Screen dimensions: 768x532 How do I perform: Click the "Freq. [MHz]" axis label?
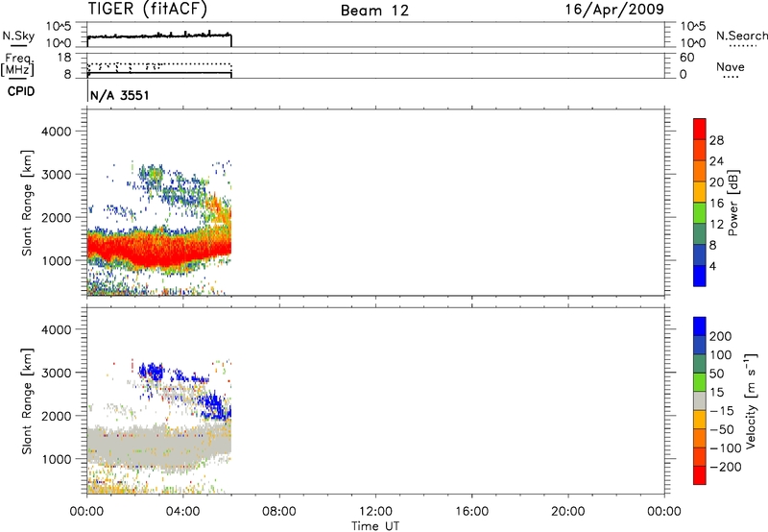[18, 65]
